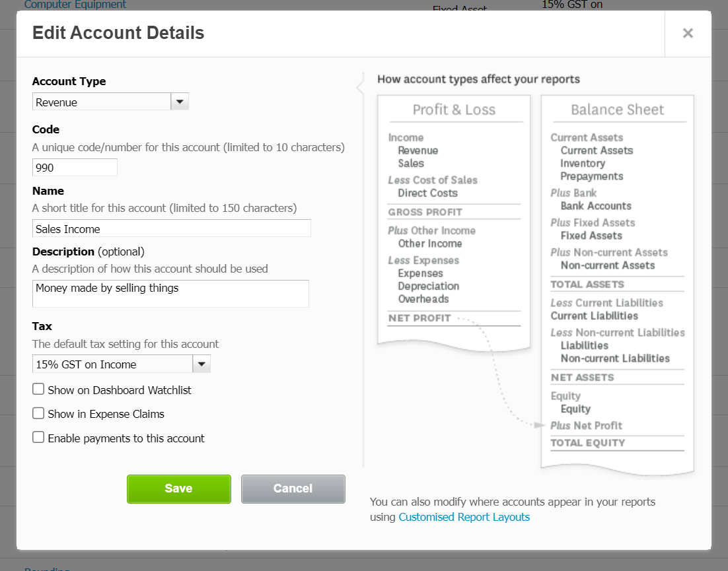Edit the account Code field
The image size is (728, 571).
[x=75, y=167]
